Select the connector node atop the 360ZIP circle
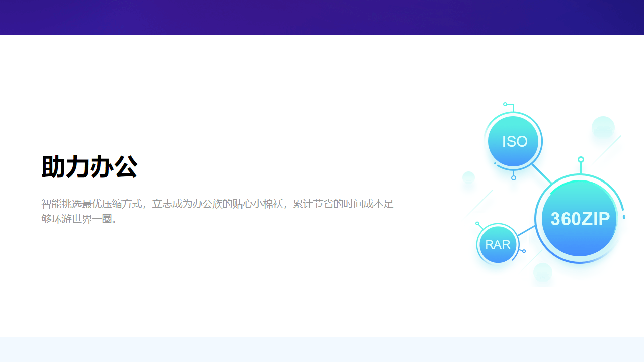 click(x=580, y=160)
